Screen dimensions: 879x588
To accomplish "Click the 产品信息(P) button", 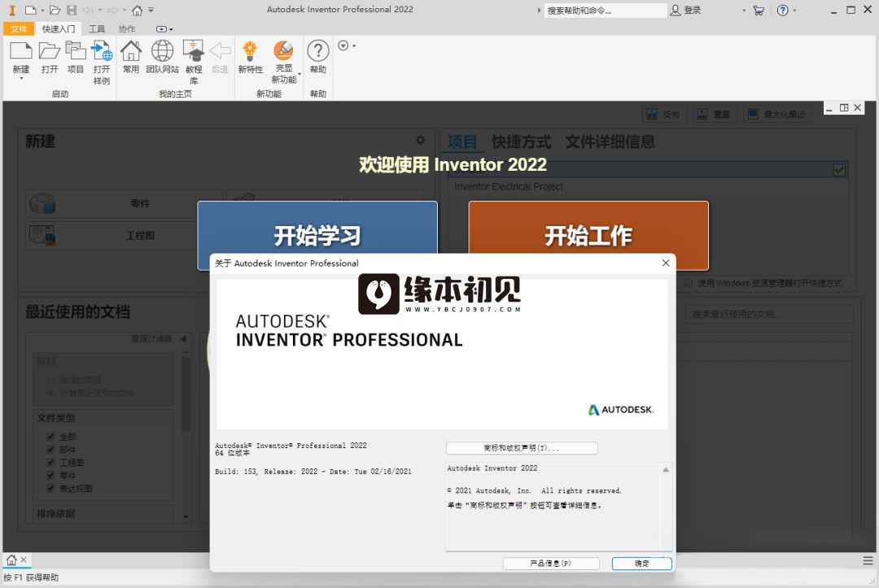I will 550,564.
